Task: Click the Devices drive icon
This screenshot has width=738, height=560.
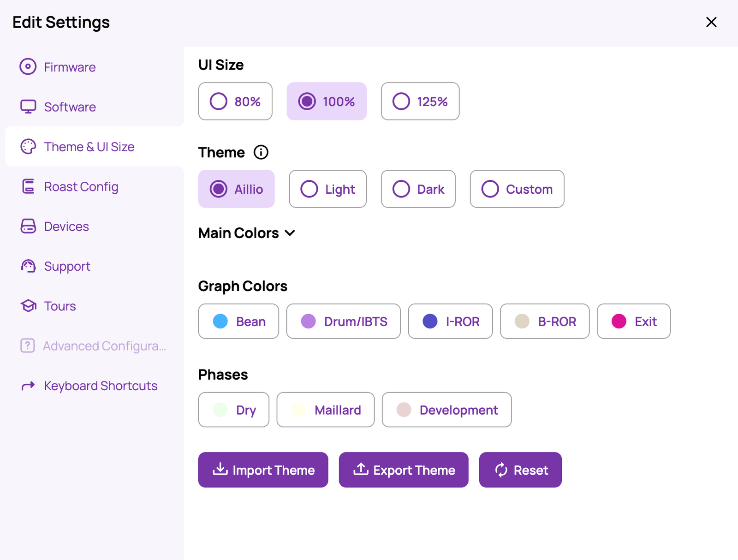Action: click(28, 226)
